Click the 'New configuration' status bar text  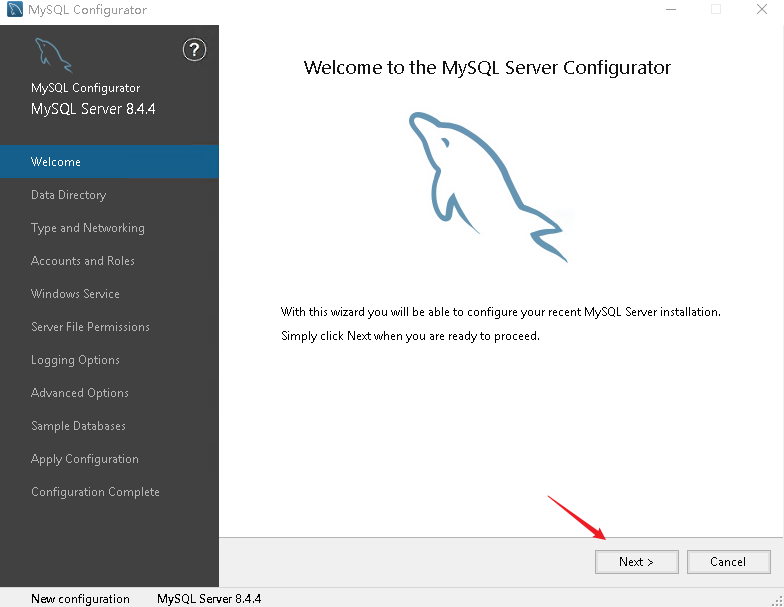click(x=80, y=598)
